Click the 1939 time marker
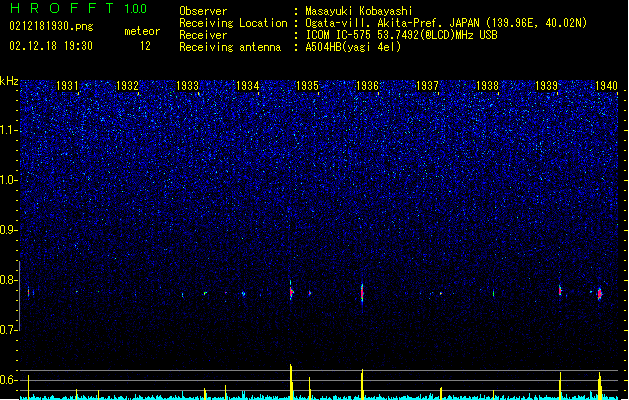The height and width of the screenshot is (400, 629). pos(547,85)
